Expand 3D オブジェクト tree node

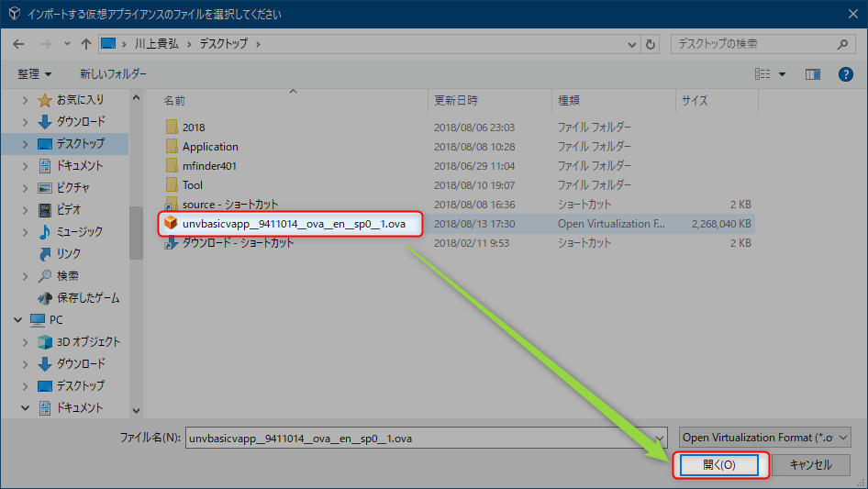point(25,342)
